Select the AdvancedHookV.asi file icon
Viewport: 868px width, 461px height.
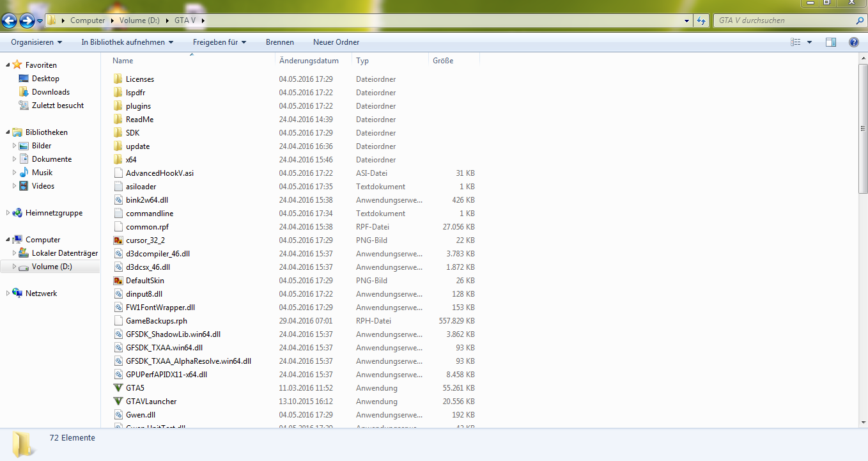118,173
